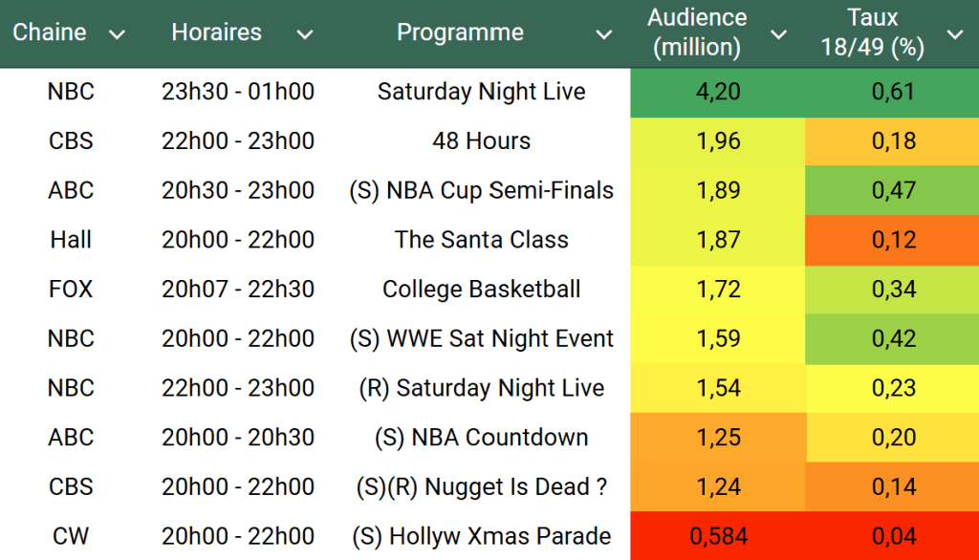The height and width of the screenshot is (560, 979).
Task: Select the NBA Cup Semi-Finals cell
Action: point(481,190)
